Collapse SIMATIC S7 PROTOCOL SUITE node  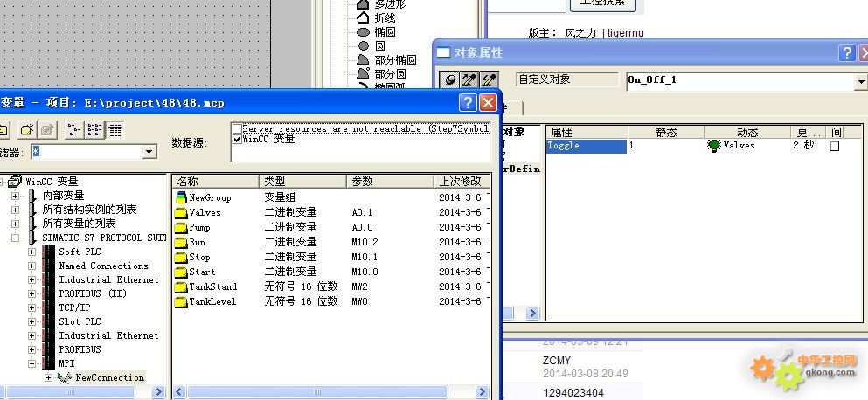[15, 238]
